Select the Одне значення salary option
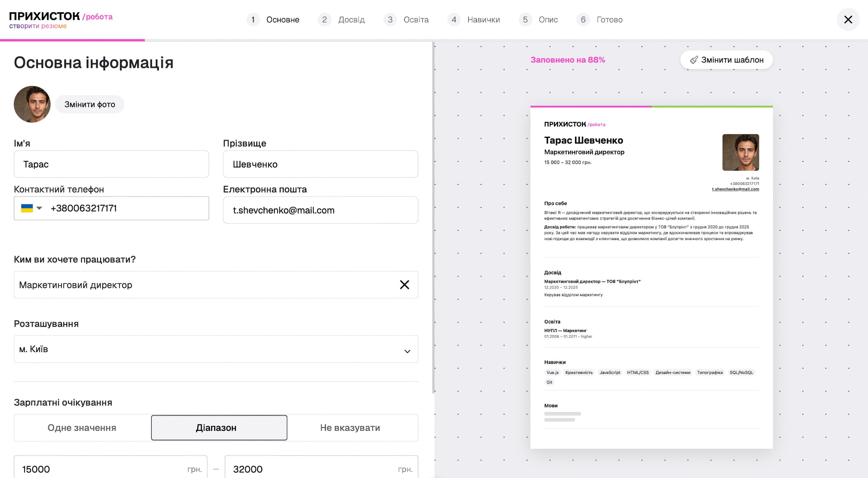Screen dimensions: 868x478 pos(82,427)
